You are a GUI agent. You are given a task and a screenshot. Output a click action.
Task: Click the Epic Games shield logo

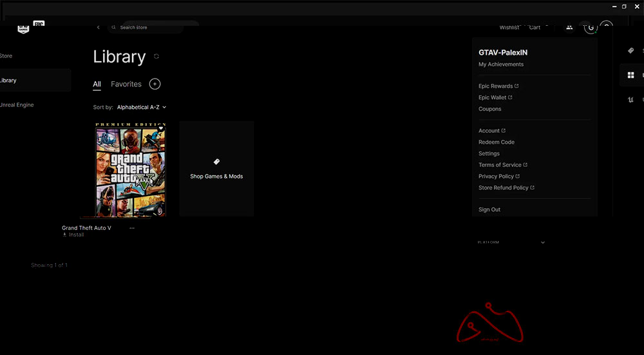tap(23, 28)
